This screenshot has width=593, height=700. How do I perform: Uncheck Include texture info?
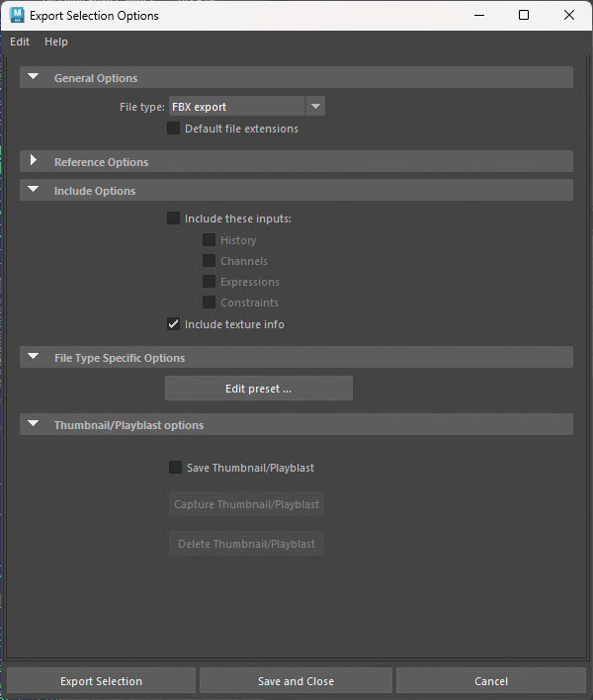point(174,324)
